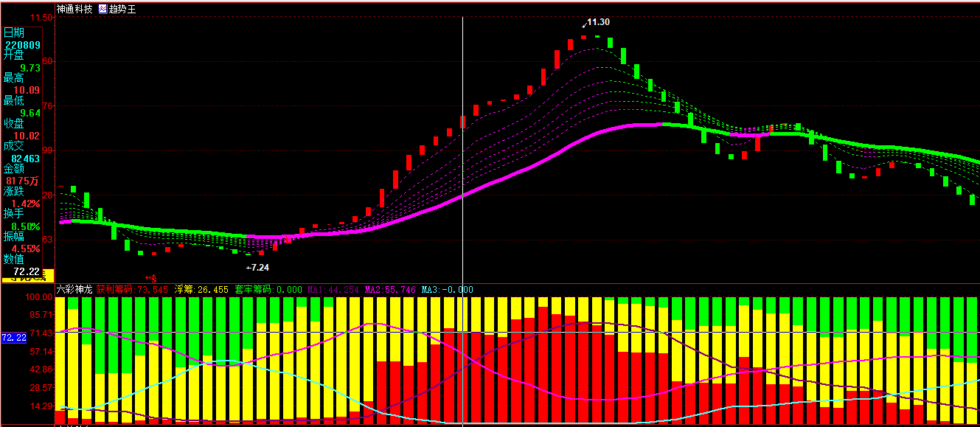Select the 神通科技 stock name label
The image size is (980, 427).
(x=74, y=10)
